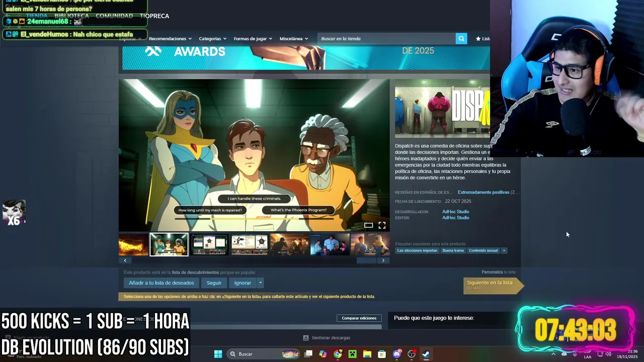This screenshot has width=644, height=362.
Task: Click the microphone tray icon
Action: [x=575, y=354]
